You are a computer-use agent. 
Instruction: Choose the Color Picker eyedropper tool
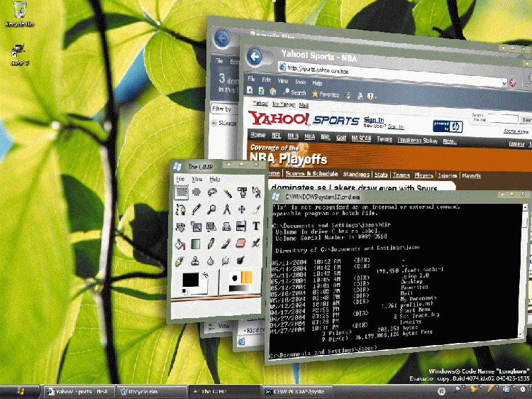[x=196, y=209]
